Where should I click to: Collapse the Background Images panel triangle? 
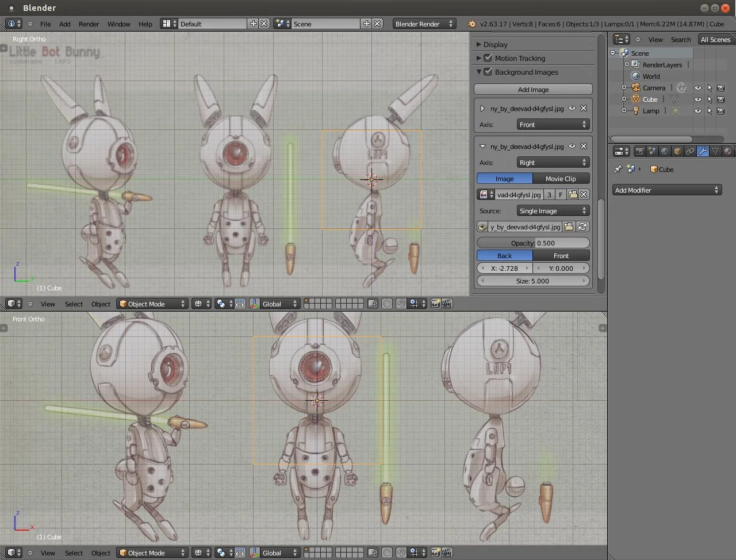pos(478,72)
